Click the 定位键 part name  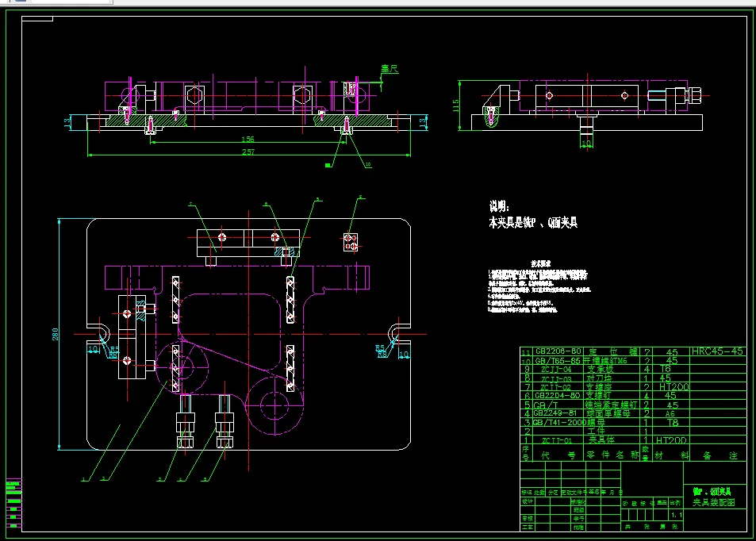tap(614, 351)
